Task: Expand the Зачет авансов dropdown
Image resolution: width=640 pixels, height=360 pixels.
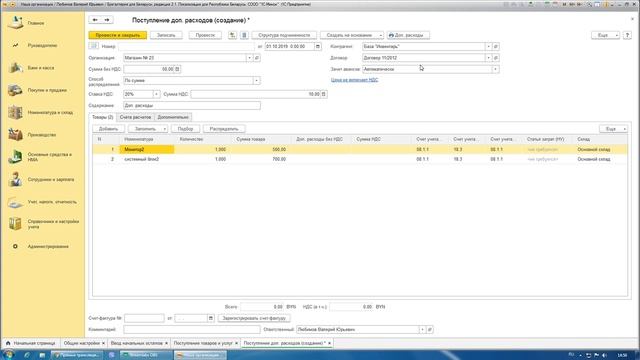Action: coord(495,69)
